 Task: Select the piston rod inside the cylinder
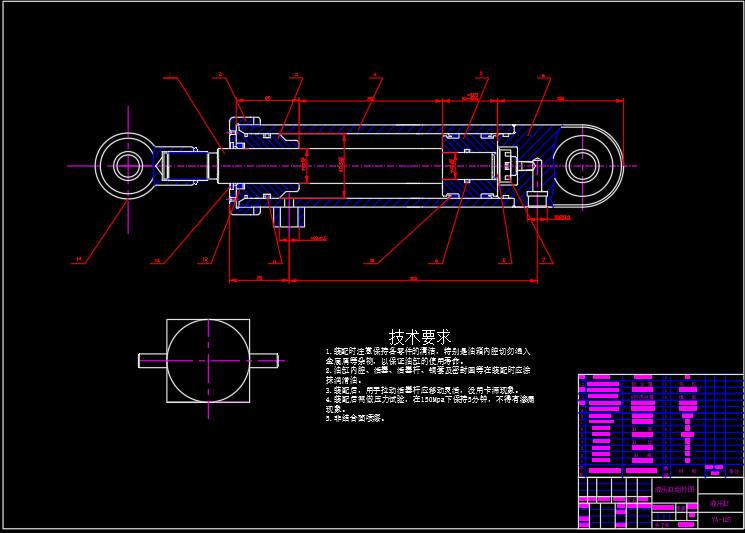[380, 166]
